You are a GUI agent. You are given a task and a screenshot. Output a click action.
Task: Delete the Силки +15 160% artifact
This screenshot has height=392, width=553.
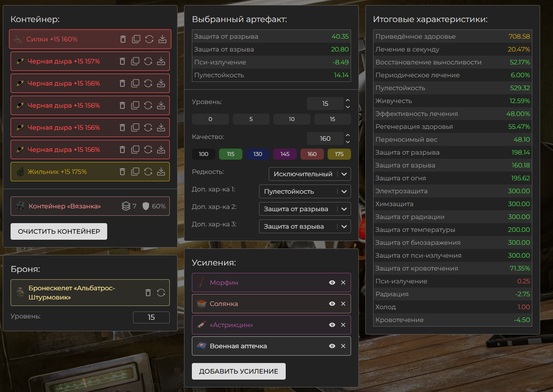(123, 39)
